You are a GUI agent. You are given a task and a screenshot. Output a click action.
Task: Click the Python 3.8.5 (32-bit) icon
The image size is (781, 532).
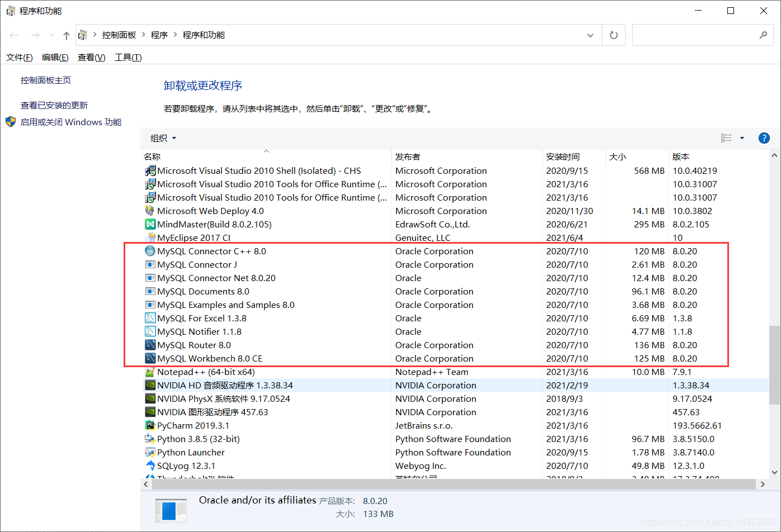click(150, 439)
